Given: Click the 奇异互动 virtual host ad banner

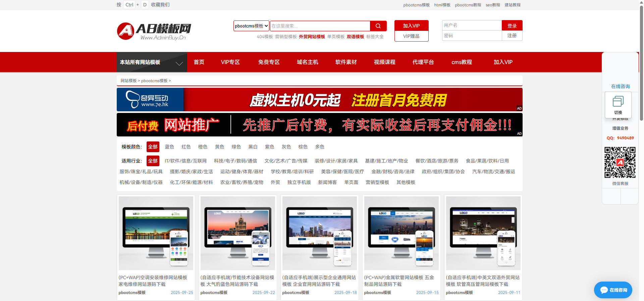Looking at the screenshot, I should 319,100.
